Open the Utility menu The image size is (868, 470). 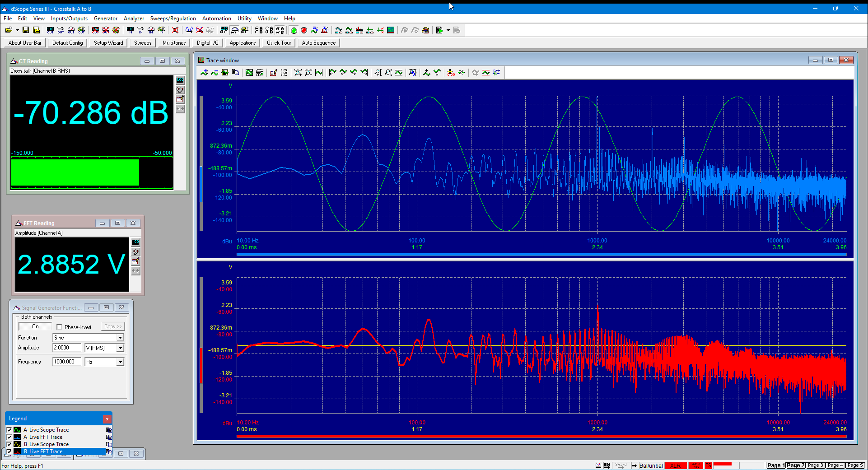point(244,19)
